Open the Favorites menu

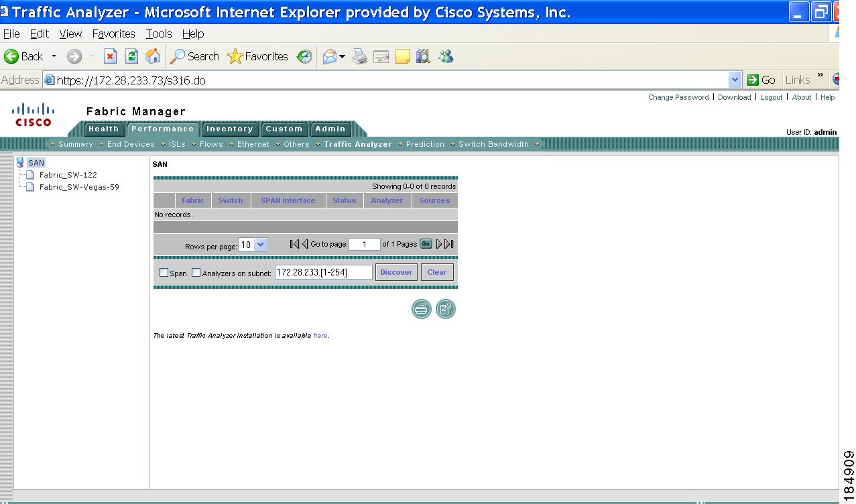114,34
